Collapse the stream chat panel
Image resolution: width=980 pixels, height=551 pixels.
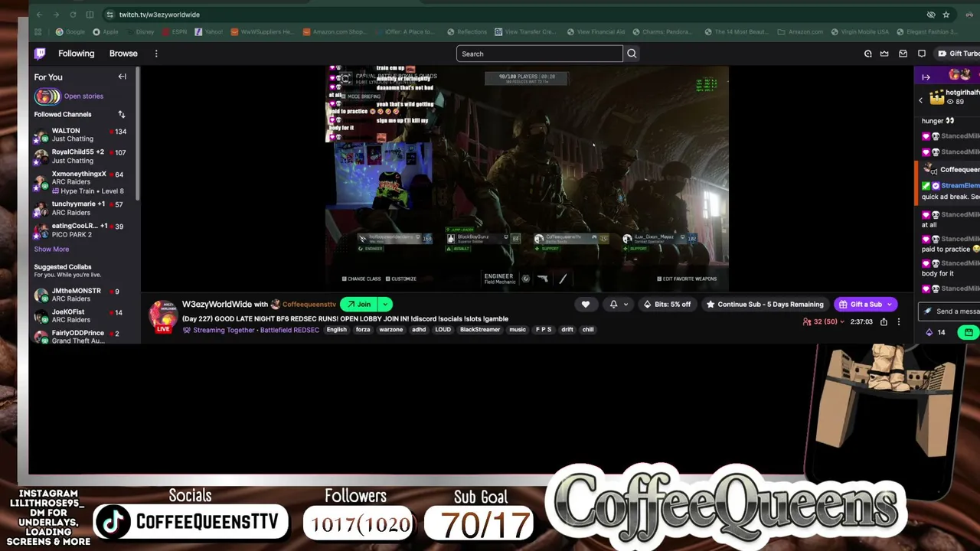(926, 77)
